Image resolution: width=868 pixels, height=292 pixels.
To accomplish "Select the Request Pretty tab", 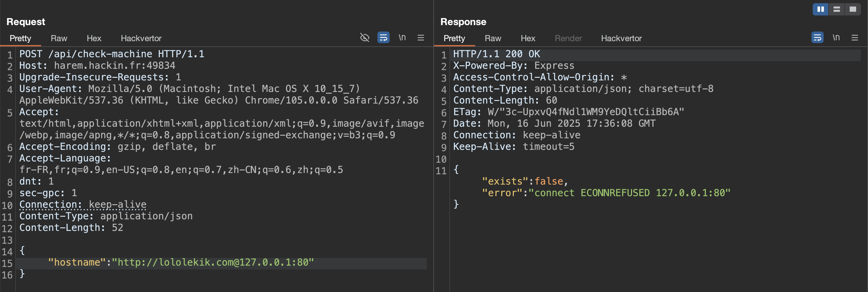I will [20, 39].
